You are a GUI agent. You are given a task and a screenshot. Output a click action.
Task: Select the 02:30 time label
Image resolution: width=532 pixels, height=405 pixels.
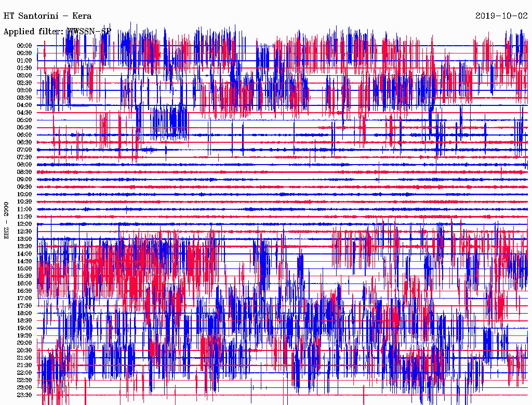pos(24,83)
